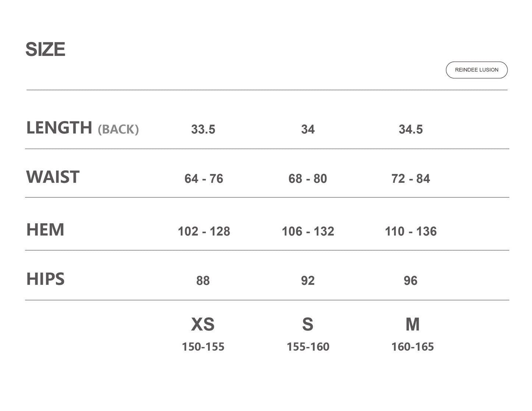This screenshot has width=532, height=411.
Task: Click the WAIST row label
Action: pos(53,177)
